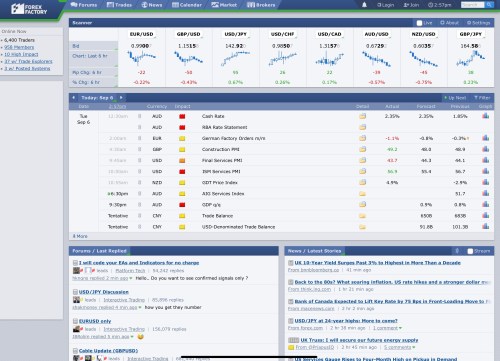Open the USD/JPY pair dropdown
Image resolution: width=500 pixels, height=361 pixels.
click(x=236, y=34)
